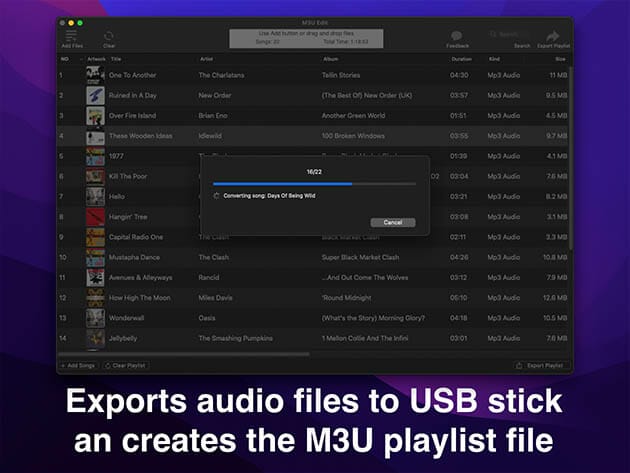Click the conversion progress bar
The width and height of the screenshot is (630, 473).
tap(314, 184)
